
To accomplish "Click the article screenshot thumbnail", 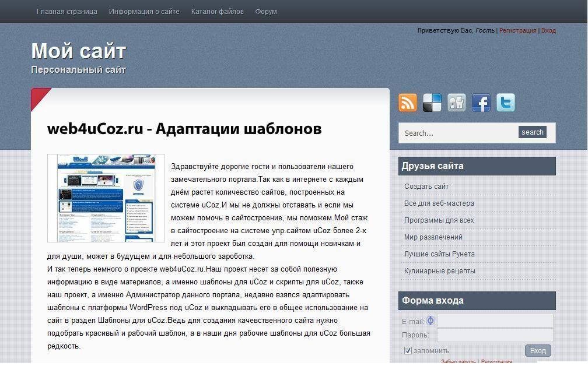I will coord(106,198).
